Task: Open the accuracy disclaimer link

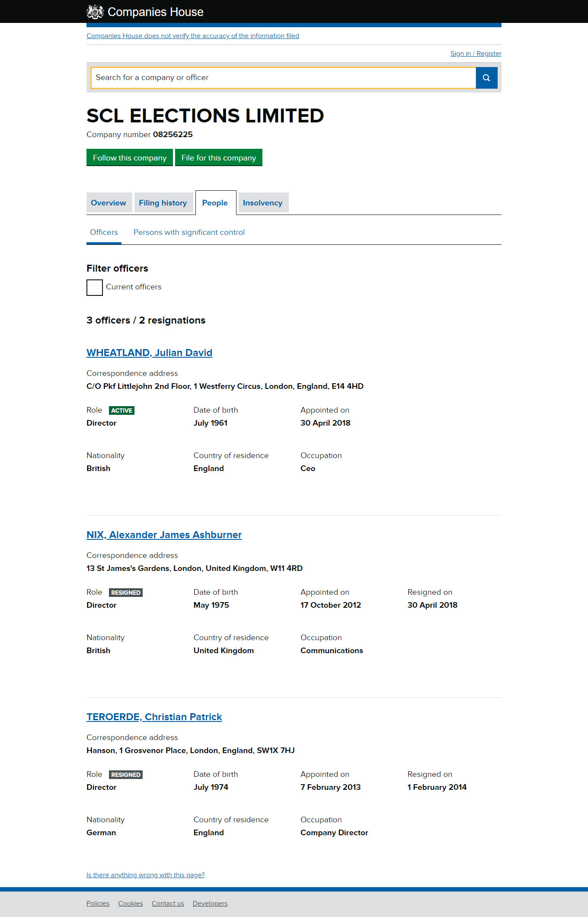Action: coord(193,36)
